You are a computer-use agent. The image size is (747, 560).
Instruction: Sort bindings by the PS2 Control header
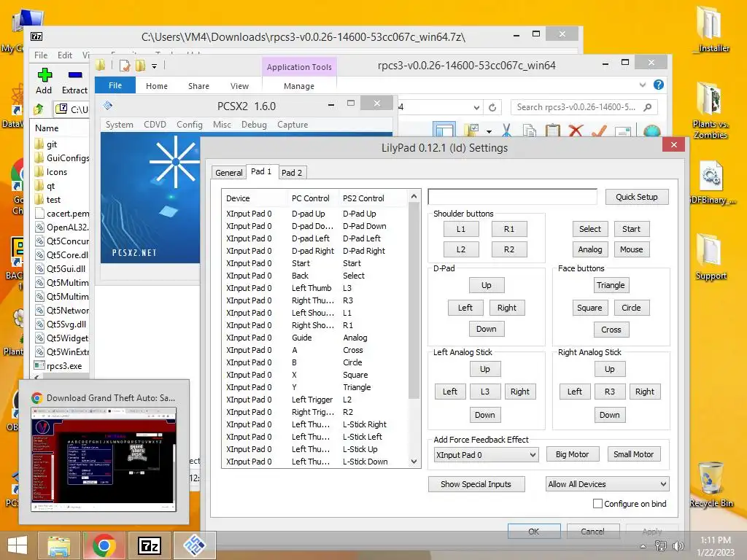click(x=373, y=198)
